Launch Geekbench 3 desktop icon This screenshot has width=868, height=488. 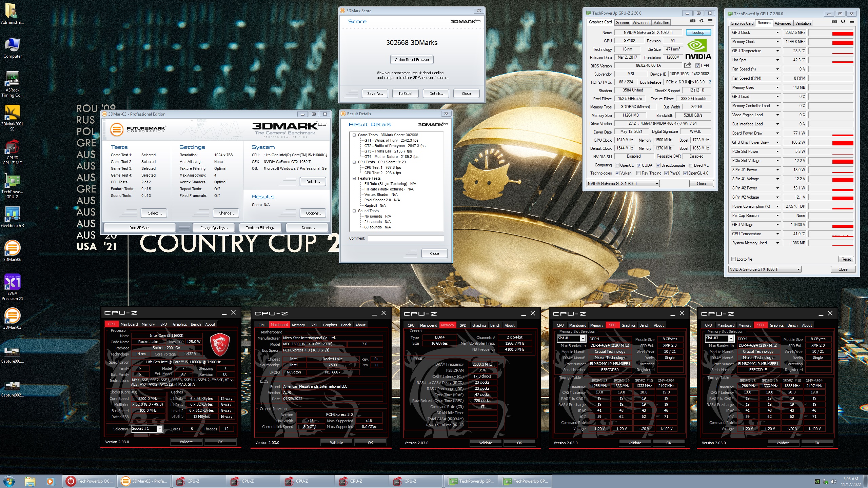(x=12, y=217)
